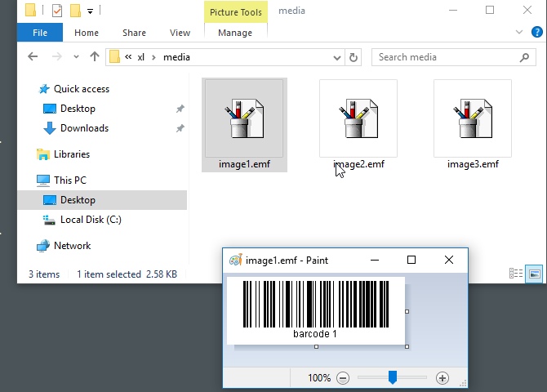Maximize the Paint window
The height and width of the screenshot is (392, 547).
coord(411,260)
